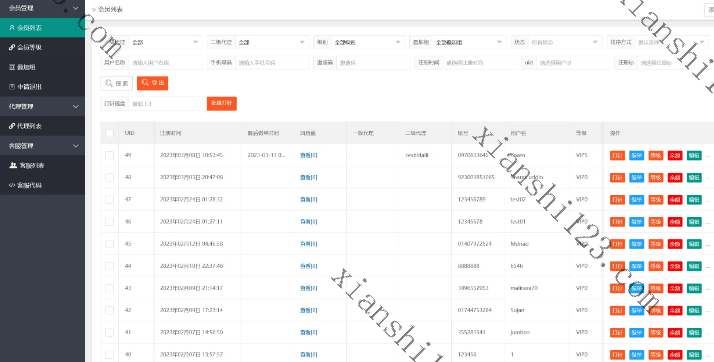
Task: Click the orange 批量打针 button
Action: (x=222, y=103)
